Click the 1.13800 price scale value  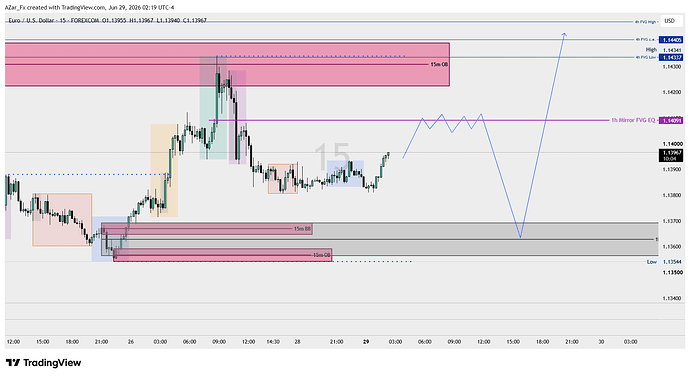[672, 195]
